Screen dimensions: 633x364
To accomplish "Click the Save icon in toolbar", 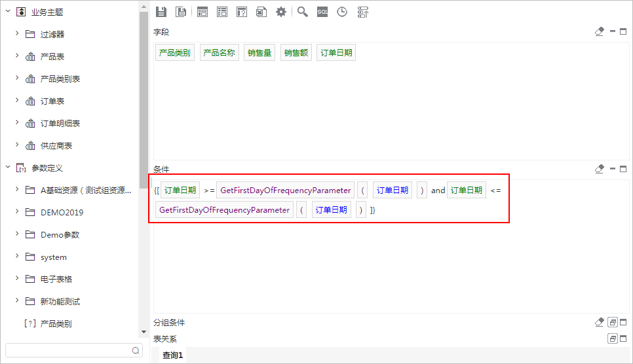I will [x=161, y=12].
